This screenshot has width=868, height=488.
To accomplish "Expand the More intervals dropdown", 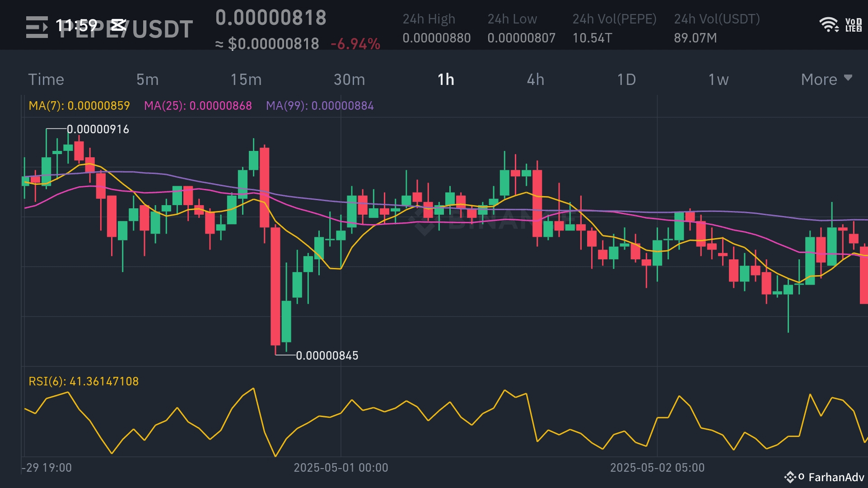I will pos(819,80).
